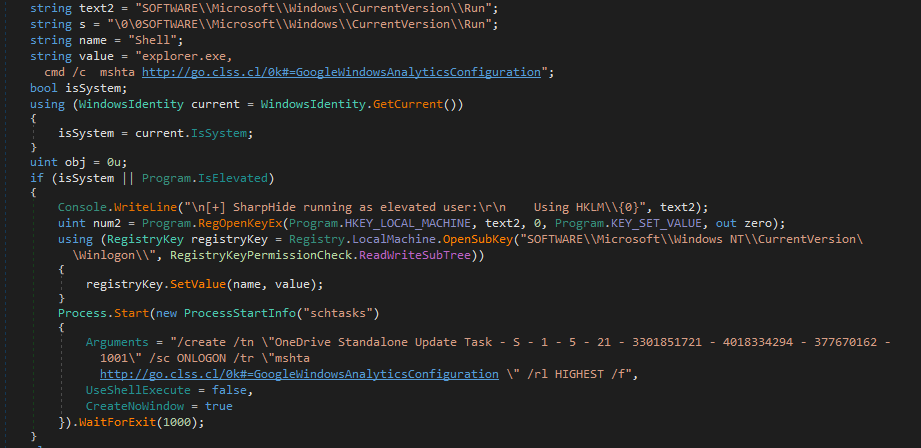Click the GetCurrent method call
This screenshot has width=921, height=448.
point(408,104)
